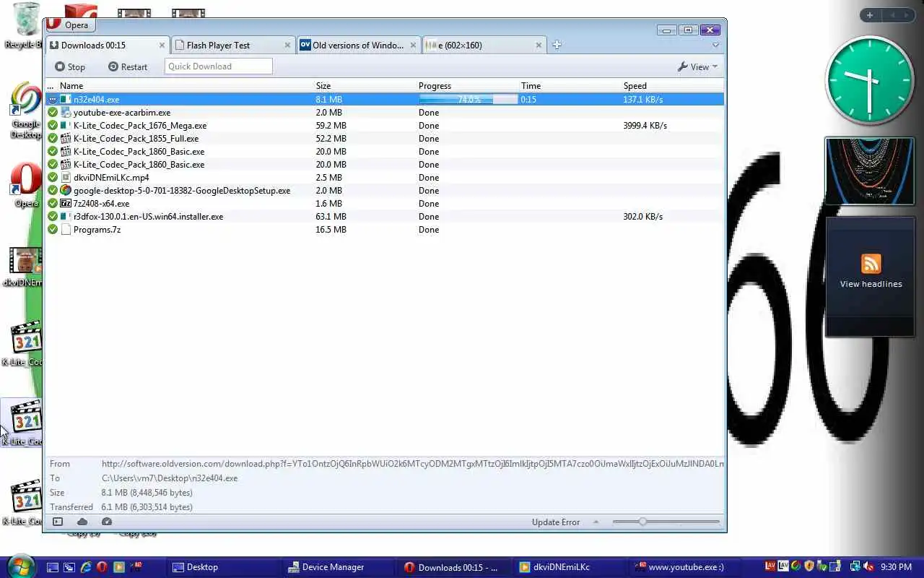This screenshot has height=578, width=924.
Task: Select the n32e404.exe download row
Action: (x=385, y=100)
